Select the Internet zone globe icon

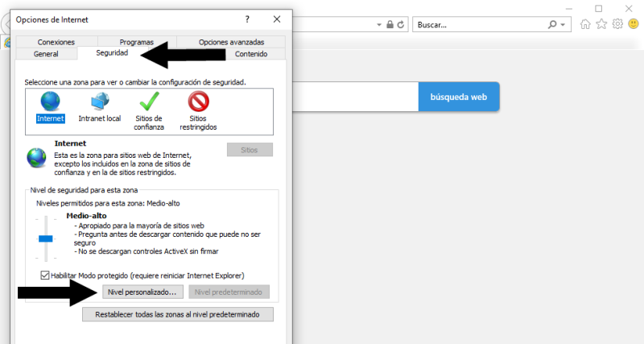[50, 102]
